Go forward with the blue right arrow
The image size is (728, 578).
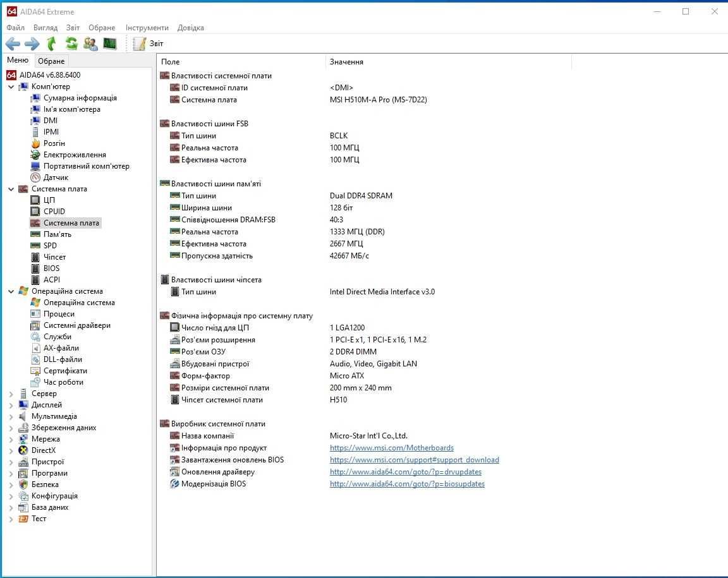click(32, 44)
